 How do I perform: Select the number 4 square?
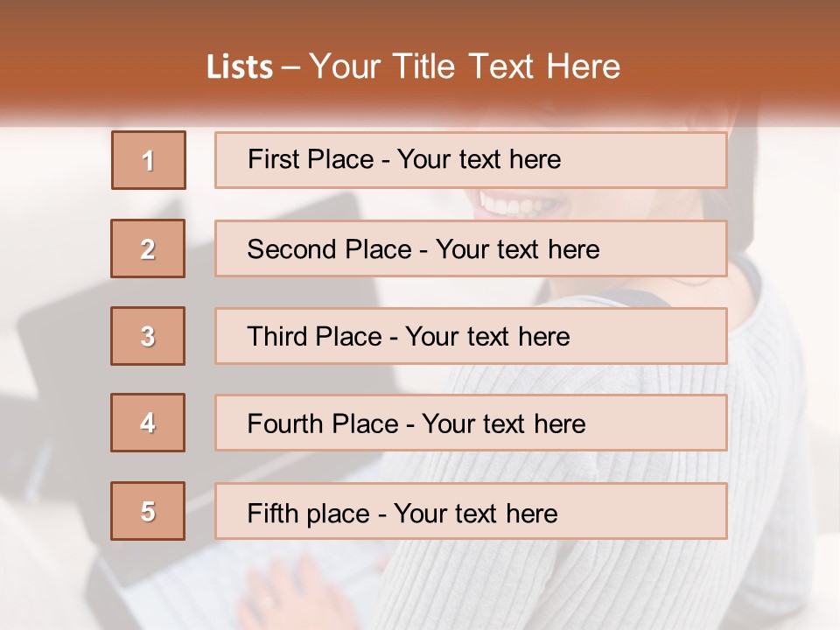coord(148,423)
